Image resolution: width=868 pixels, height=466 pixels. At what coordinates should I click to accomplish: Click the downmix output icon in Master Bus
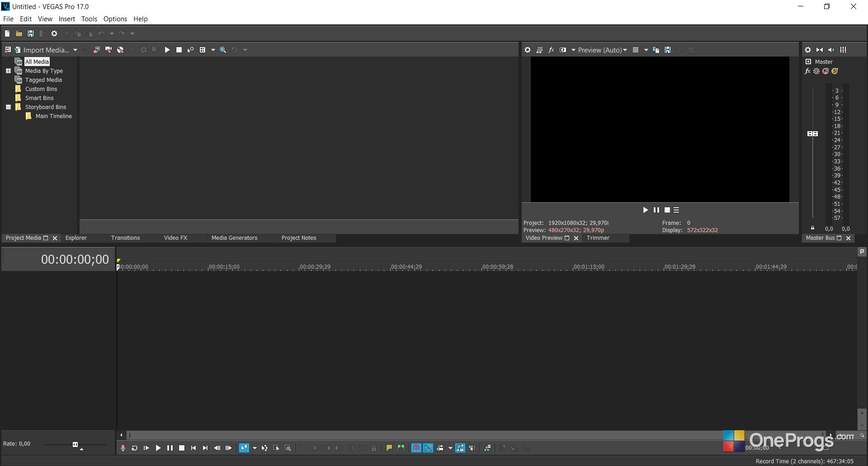pos(820,50)
